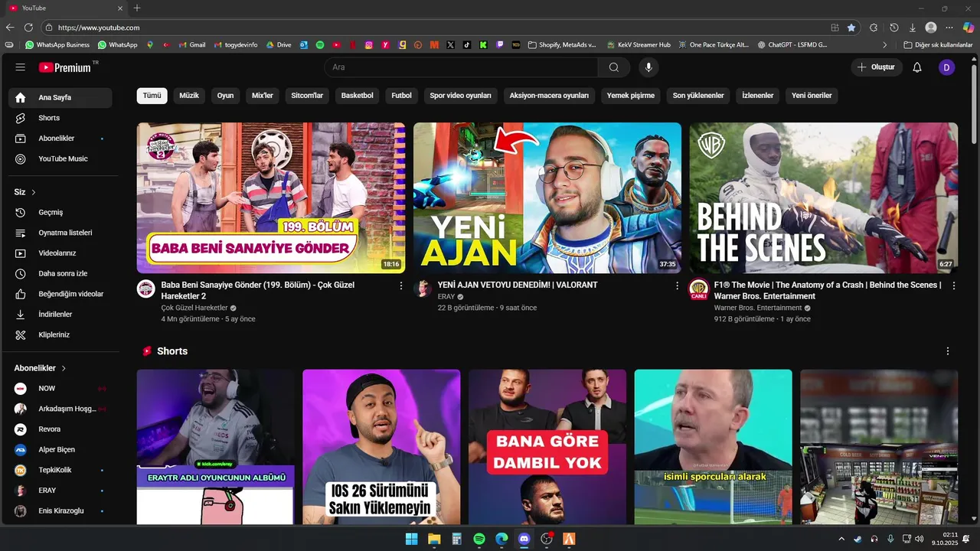Open the account avatar menu
Image resolution: width=980 pixels, height=551 pixels.
pos(946,67)
